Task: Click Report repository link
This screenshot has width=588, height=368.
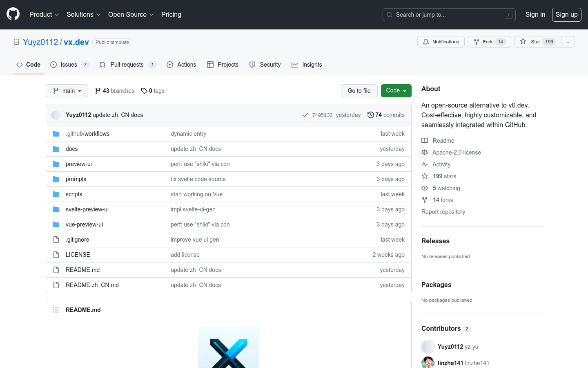Action: pos(443,212)
